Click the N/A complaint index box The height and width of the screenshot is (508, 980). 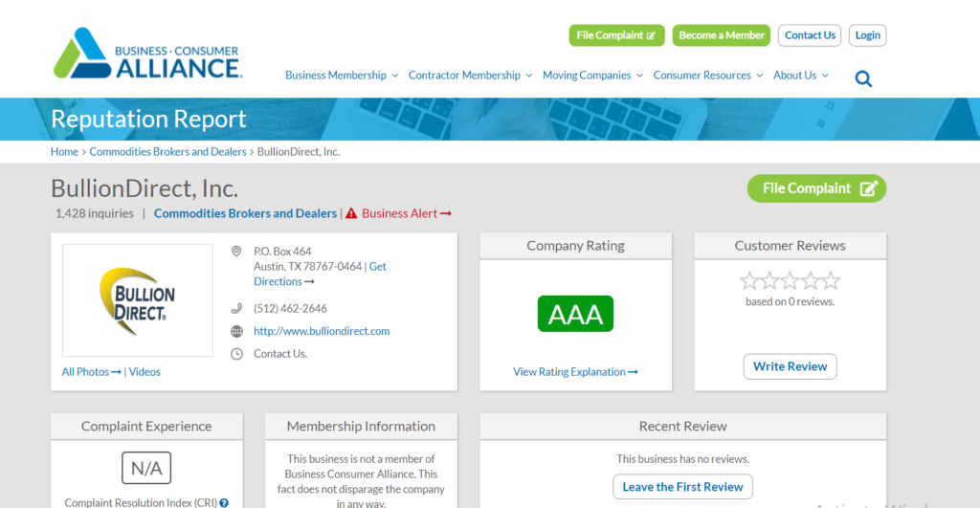(146, 468)
